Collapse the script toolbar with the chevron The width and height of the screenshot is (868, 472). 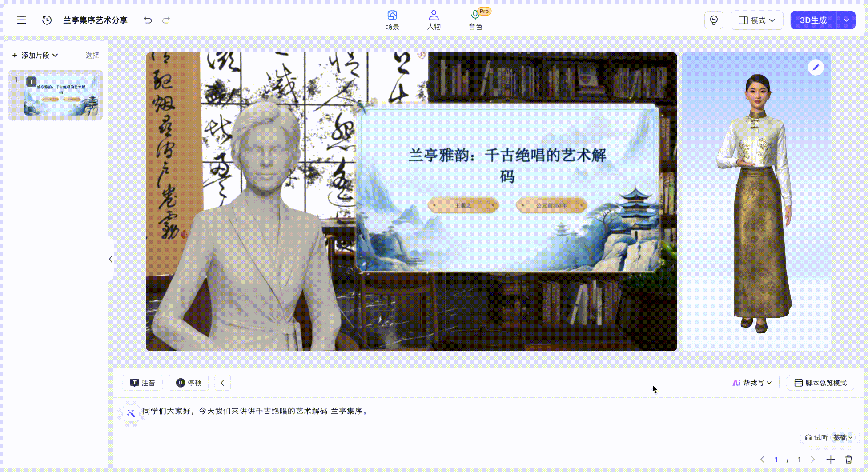tap(222, 383)
